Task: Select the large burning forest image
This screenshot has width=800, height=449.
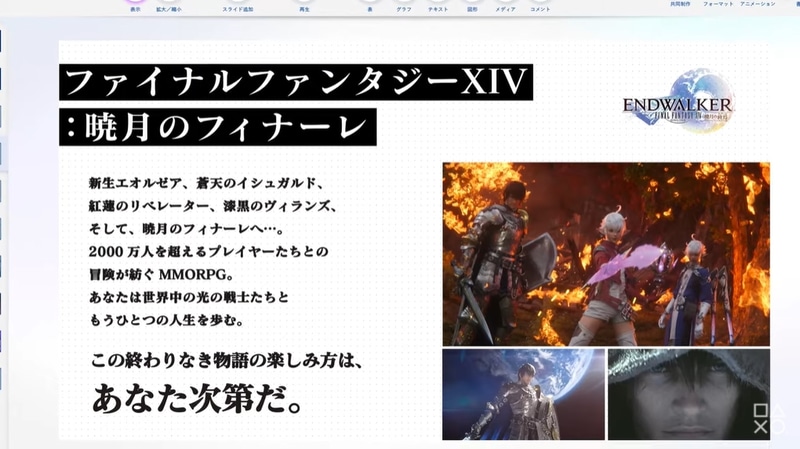Action: tap(606, 254)
